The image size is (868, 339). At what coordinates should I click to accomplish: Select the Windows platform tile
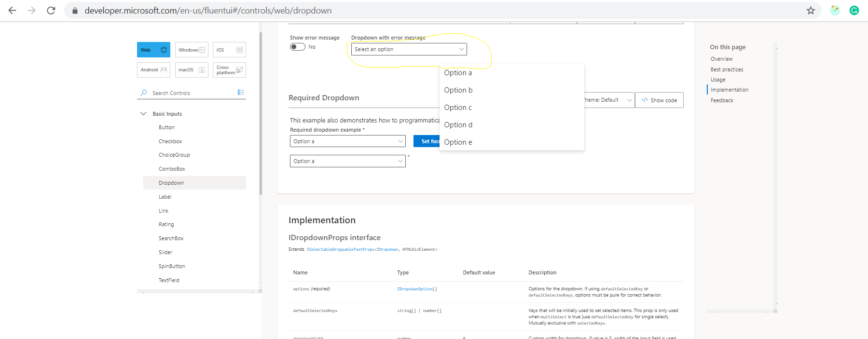coord(192,50)
